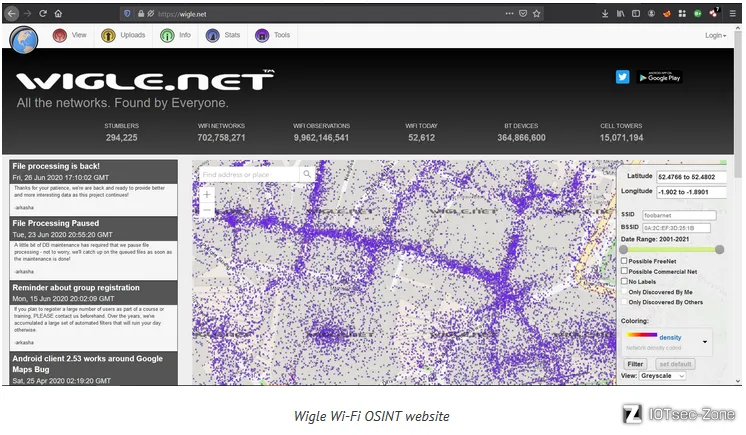This screenshot has height=435, width=746.
Task: Click the purple Tools menu icon
Action: click(x=262, y=35)
